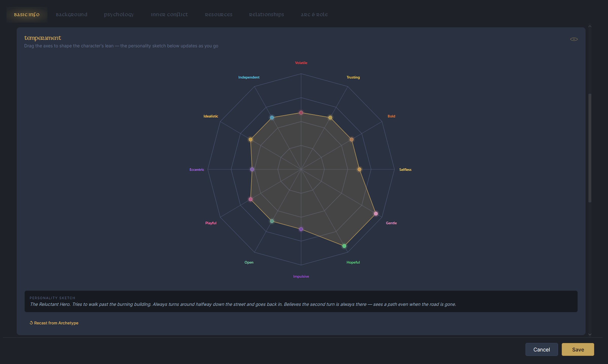
Task: Click the Cancel button
Action: [541, 349]
